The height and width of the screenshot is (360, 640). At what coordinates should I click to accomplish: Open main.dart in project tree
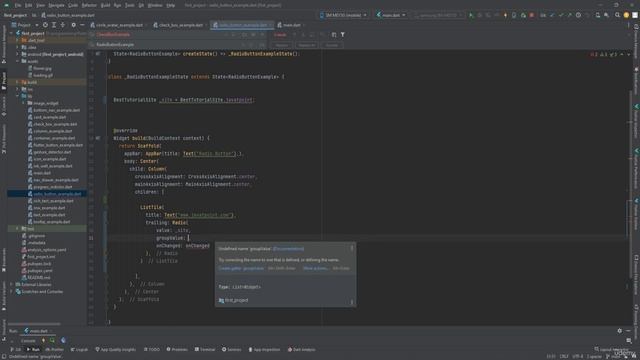[42, 173]
